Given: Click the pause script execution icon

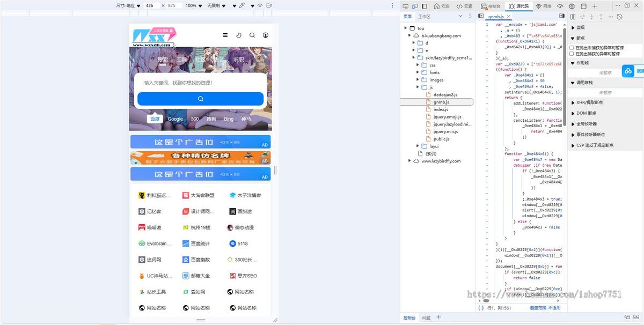Looking at the screenshot, I should (573, 17).
